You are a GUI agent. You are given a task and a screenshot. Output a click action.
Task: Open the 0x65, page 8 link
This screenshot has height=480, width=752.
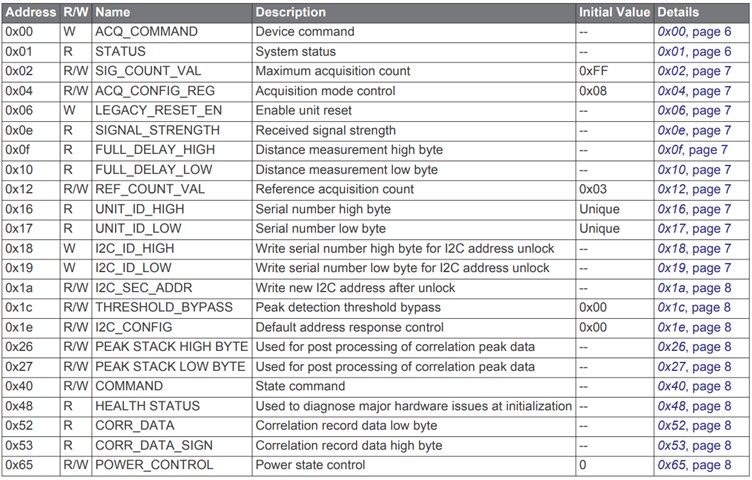[694, 465]
